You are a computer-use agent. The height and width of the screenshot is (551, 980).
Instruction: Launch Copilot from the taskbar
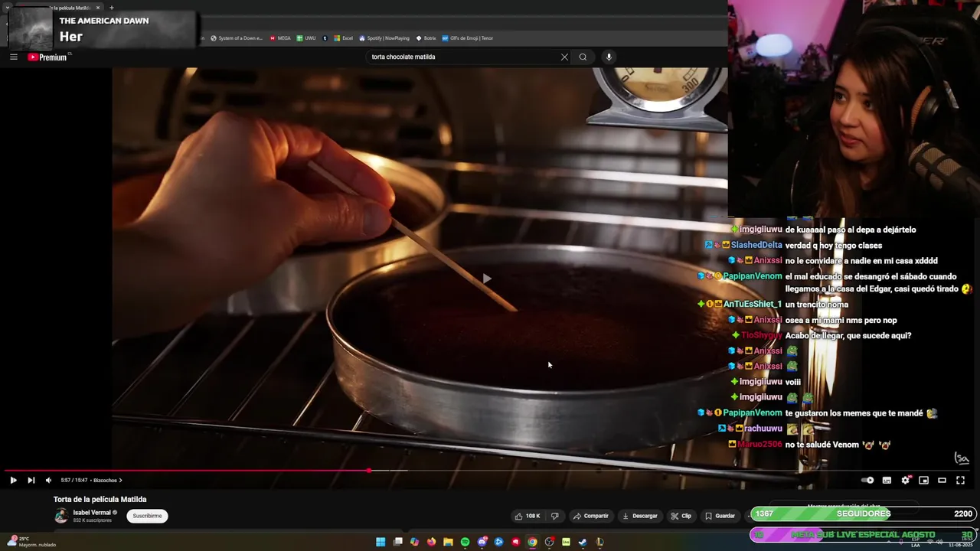point(414,542)
